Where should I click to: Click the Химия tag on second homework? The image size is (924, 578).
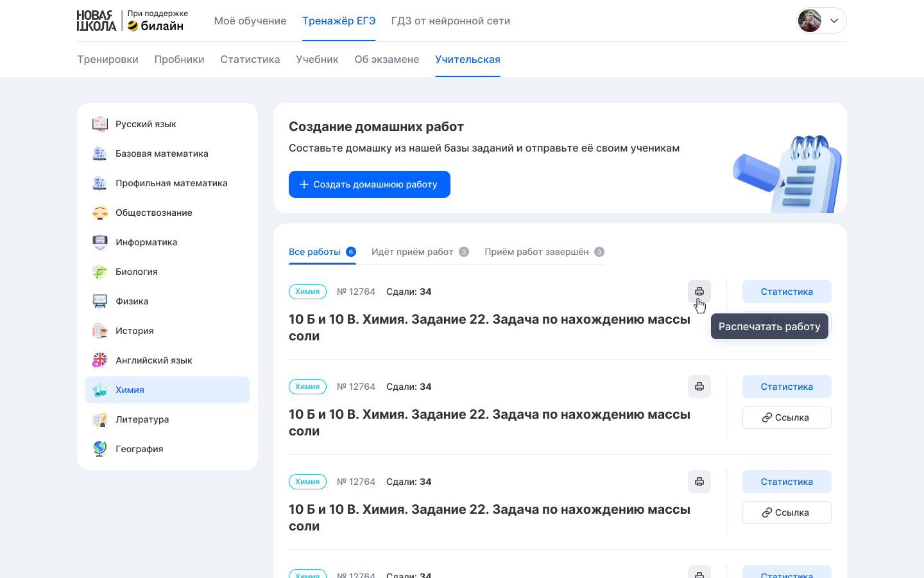[x=307, y=387]
